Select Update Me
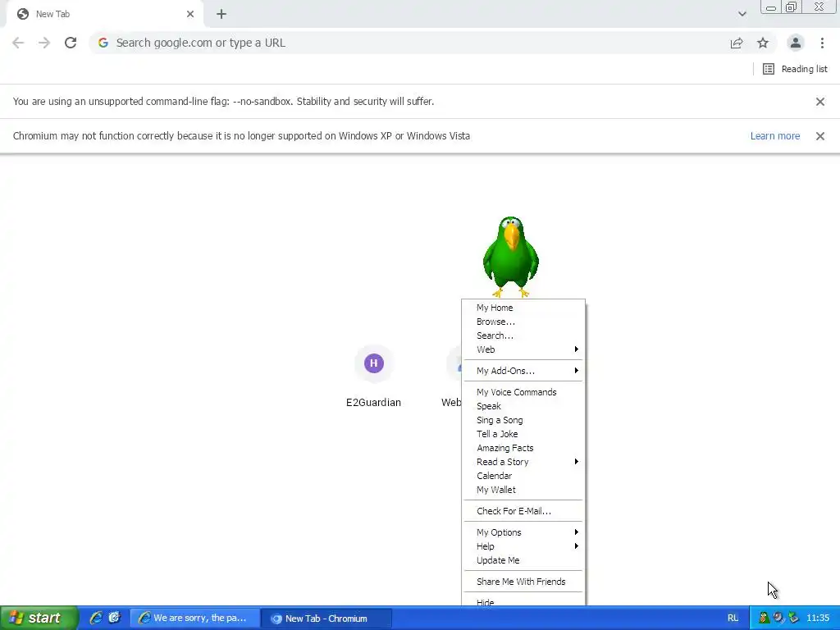This screenshot has width=840, height=630. (524, 560)
